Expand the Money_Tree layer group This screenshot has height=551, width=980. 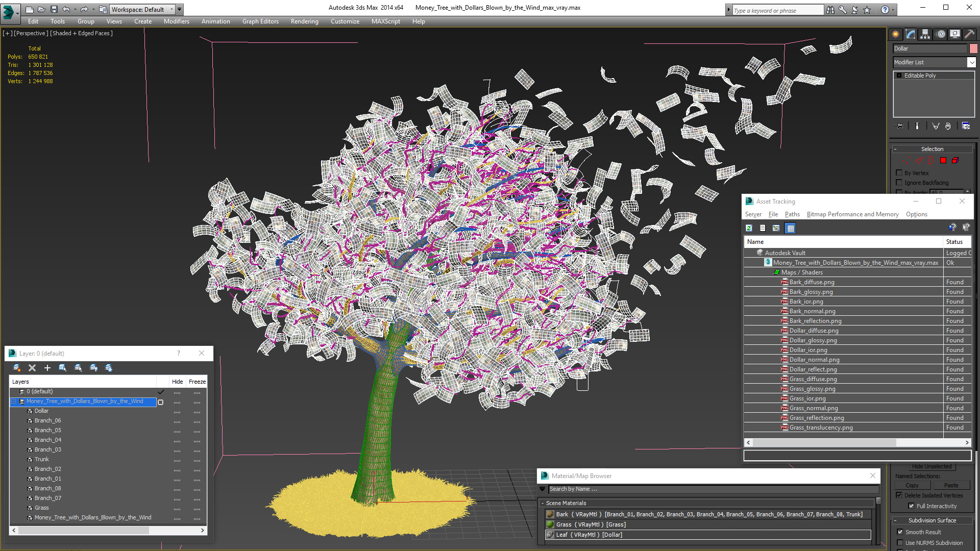pos(12,401)
